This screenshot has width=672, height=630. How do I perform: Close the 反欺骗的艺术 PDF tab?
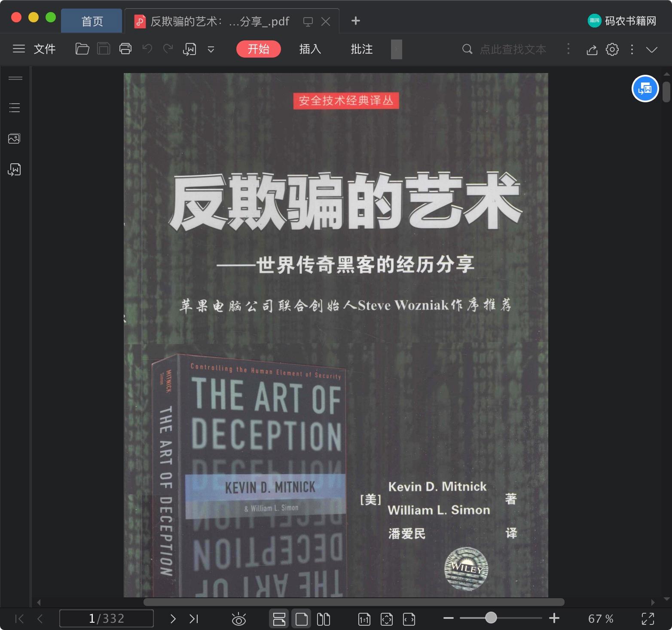pyautogui.click(x=326, y=21)
